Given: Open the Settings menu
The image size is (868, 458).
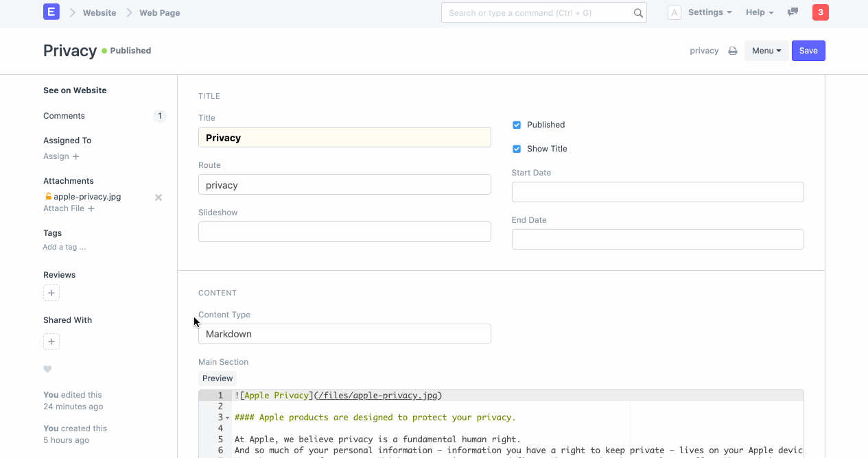Looking at the screenshot, I should 709,12.
